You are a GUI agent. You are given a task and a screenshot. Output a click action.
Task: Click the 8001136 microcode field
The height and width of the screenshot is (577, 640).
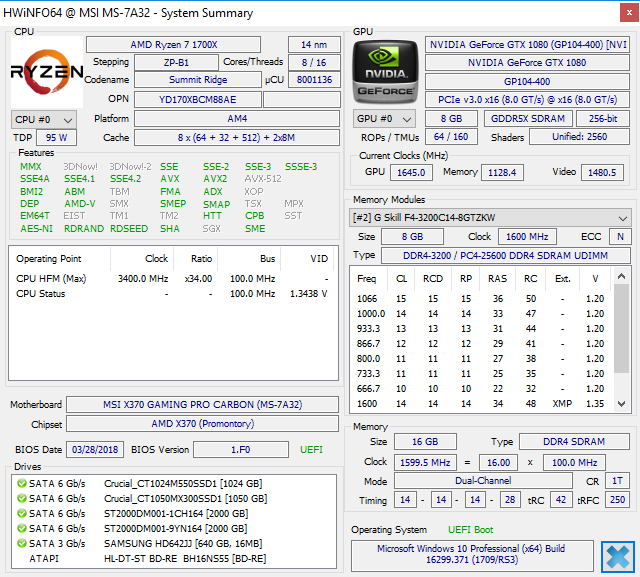coord(314,80)
